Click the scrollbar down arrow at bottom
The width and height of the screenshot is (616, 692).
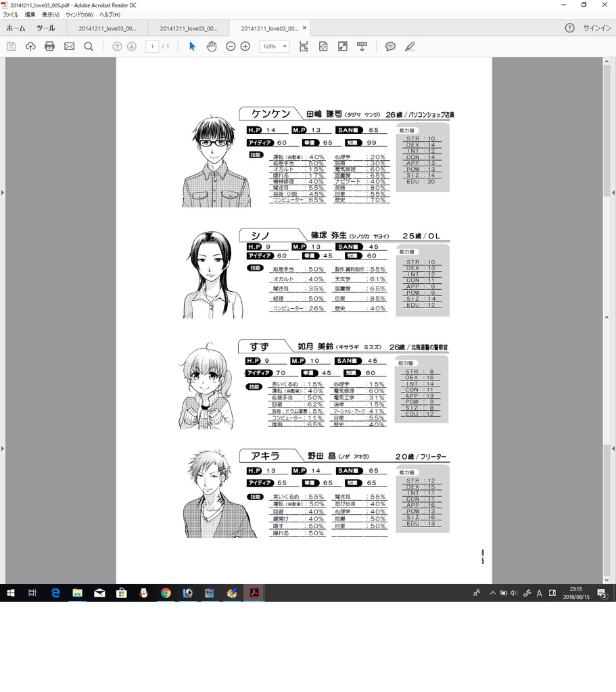coord(607,580)
